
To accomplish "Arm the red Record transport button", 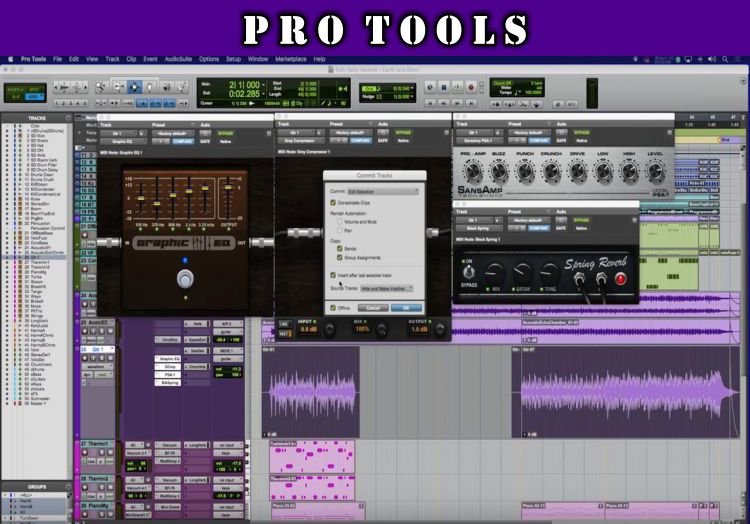I will [470, 87].
